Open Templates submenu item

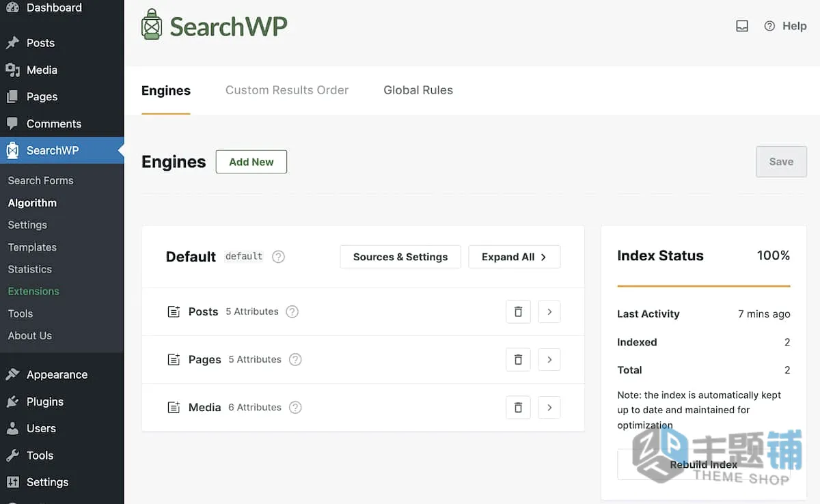click(32, 247)
